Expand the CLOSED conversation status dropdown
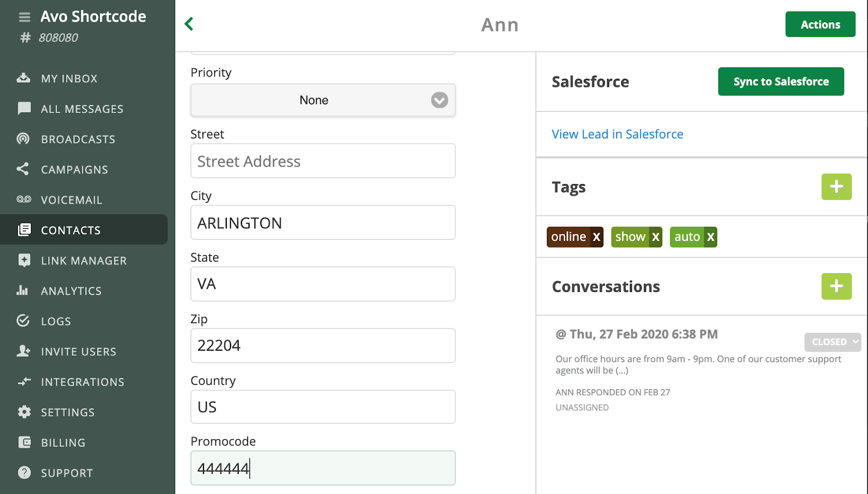This screenshot has height=494, width=868. coord(832,341)
